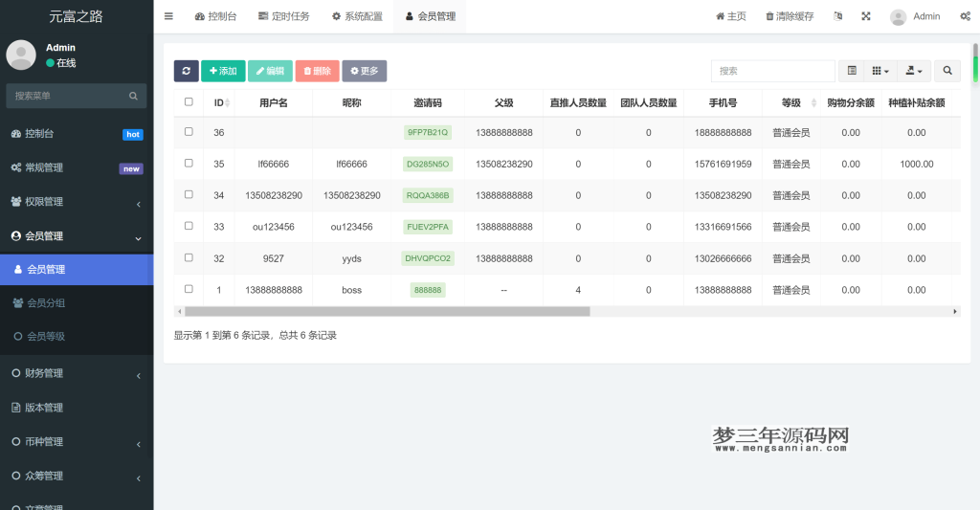The height and width of the screenshot is (510, 980).
Task: Select the 会员管理 top tab
Action: (x=430, y=16)
